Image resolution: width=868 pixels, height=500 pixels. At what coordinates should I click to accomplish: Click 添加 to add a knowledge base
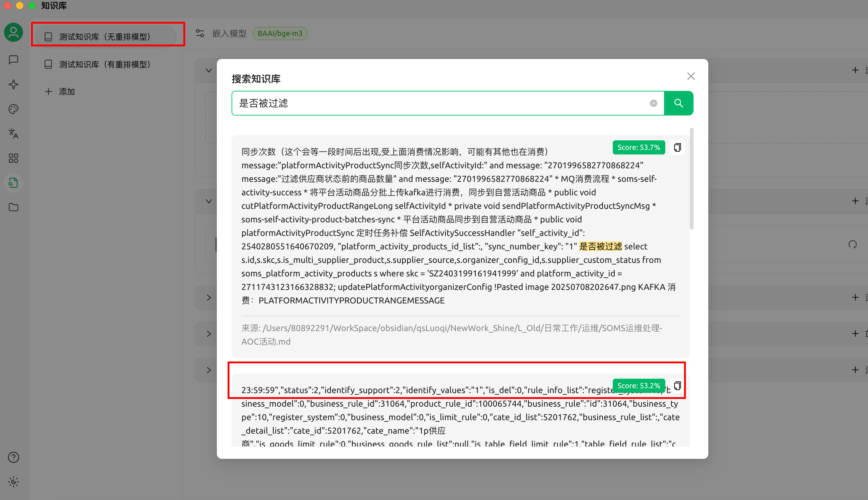tap(60, 92)
